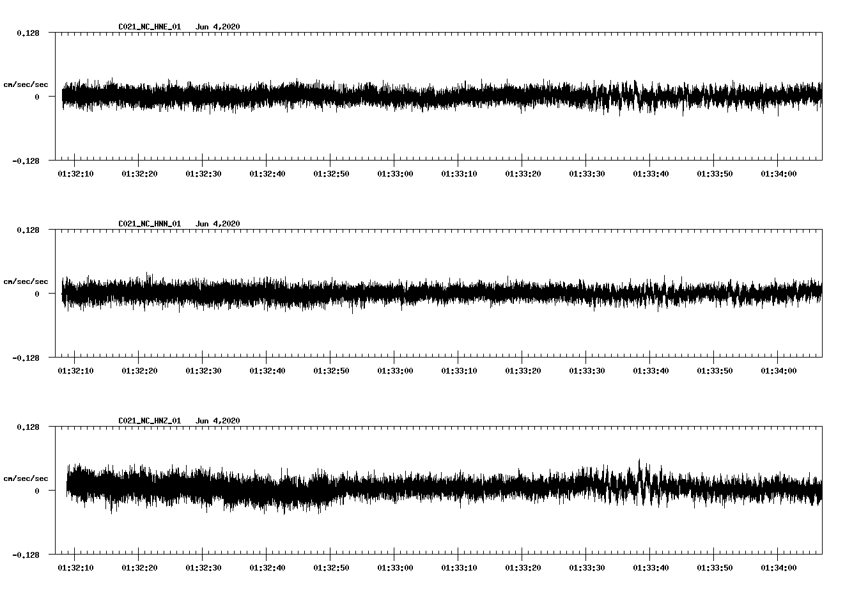Click the HNN waveform trace
Screen dimensions: 868x591
click(441, 294)
